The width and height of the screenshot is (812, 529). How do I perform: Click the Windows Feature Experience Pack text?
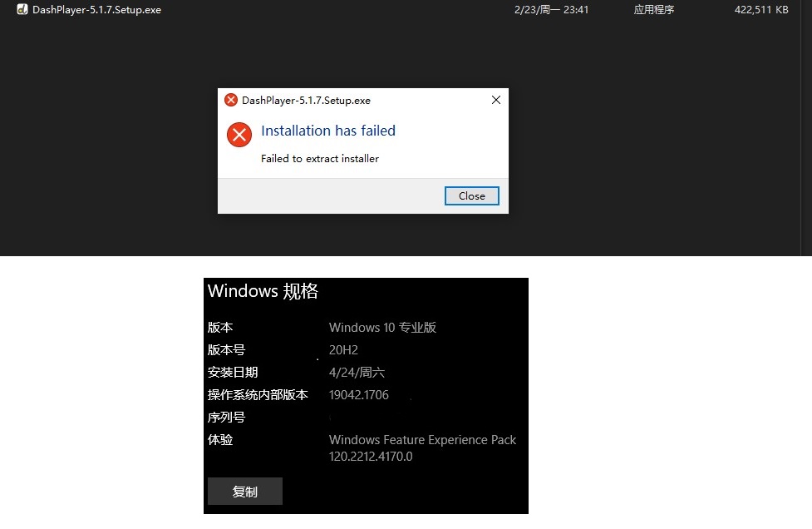click(422, 440)
